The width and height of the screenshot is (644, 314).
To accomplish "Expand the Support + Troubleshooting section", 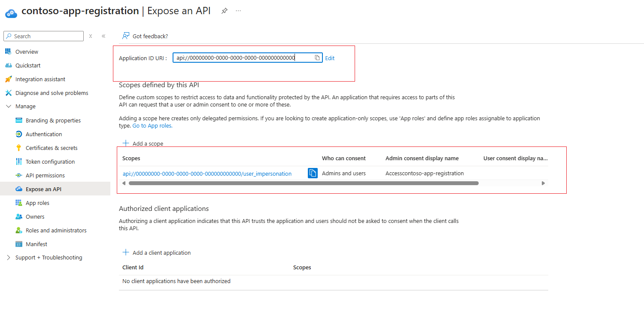I will [x=9, y=258].
